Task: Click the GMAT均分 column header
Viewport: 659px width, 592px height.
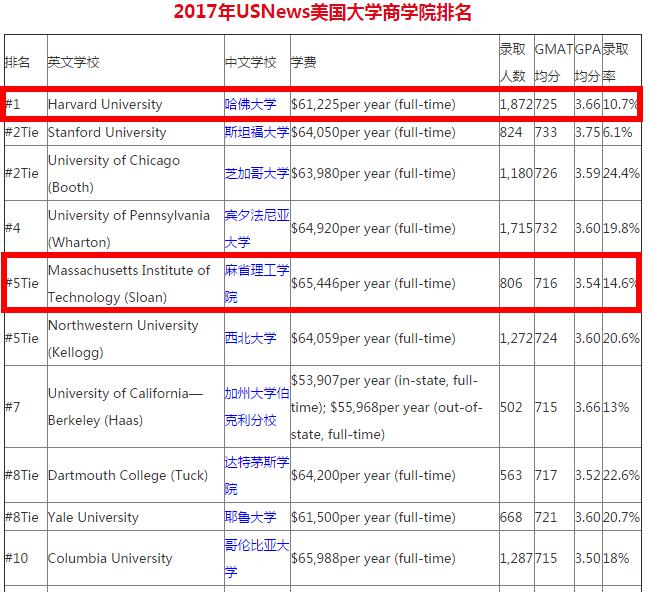Action: 554,63
